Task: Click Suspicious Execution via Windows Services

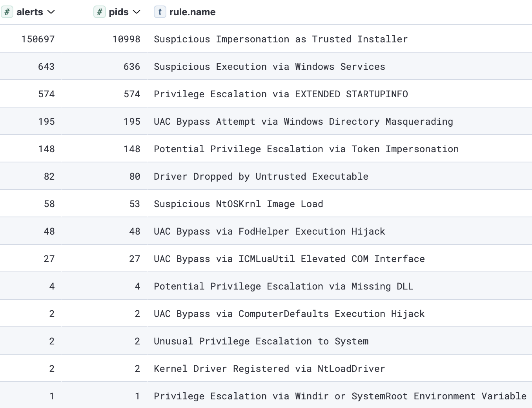Action: tap(269, 67)
